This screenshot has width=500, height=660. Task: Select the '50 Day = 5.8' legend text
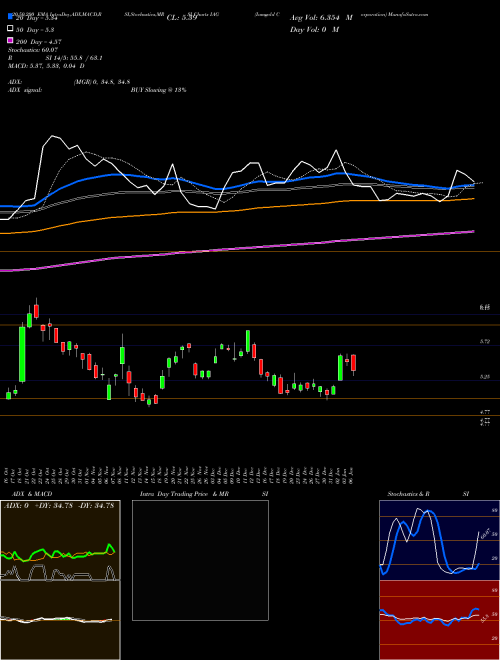35,29
